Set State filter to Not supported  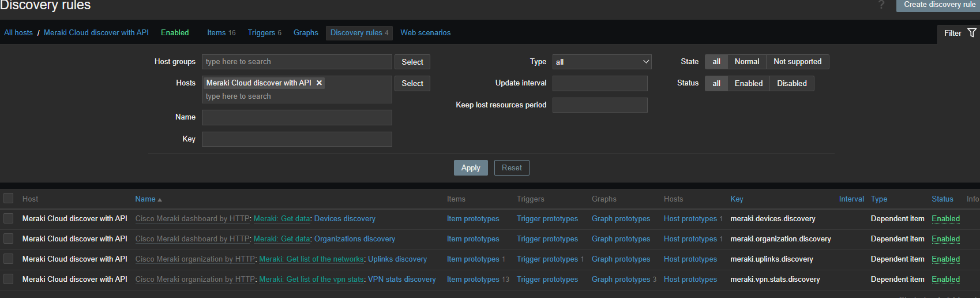click(797, 62)
